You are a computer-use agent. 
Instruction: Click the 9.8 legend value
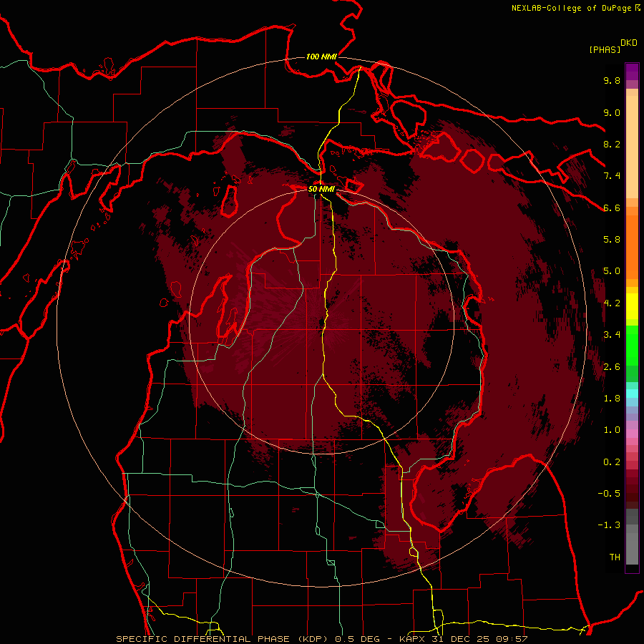point(612,80)
